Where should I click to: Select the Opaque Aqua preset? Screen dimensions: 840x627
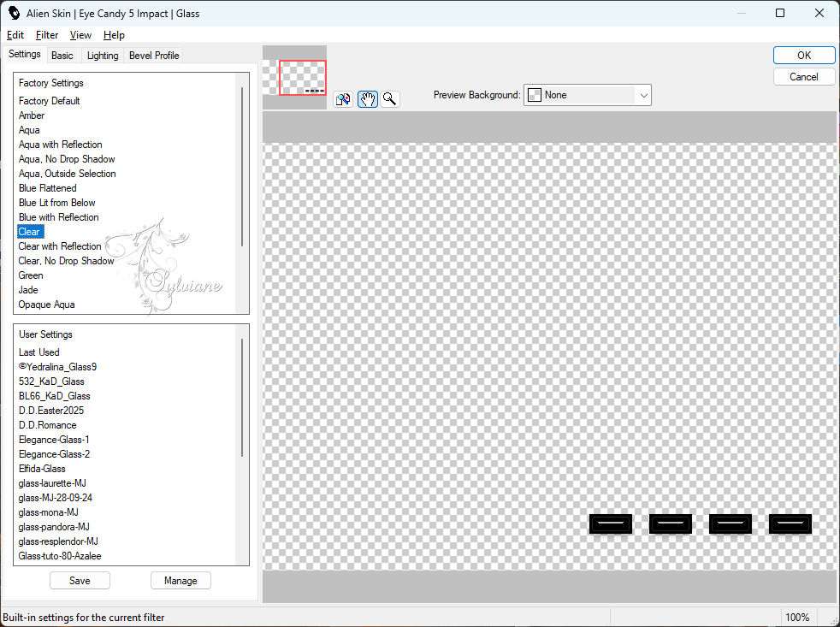46,304
